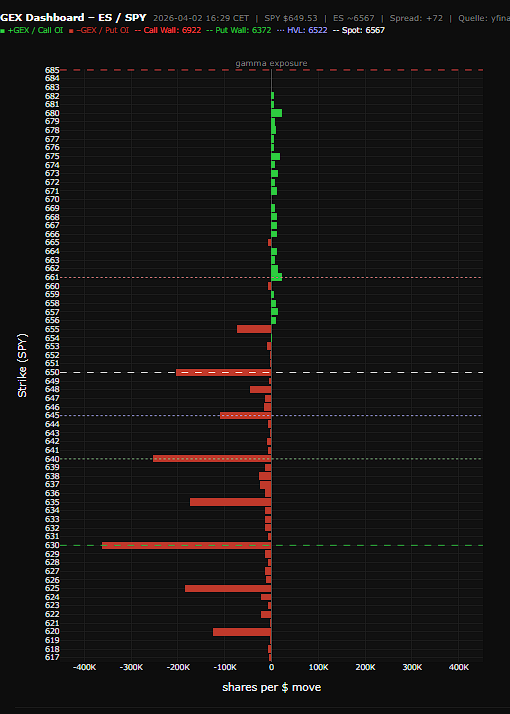Click the '-300K' x-axis tick label
Screen dimensions: 510x714
132,667
